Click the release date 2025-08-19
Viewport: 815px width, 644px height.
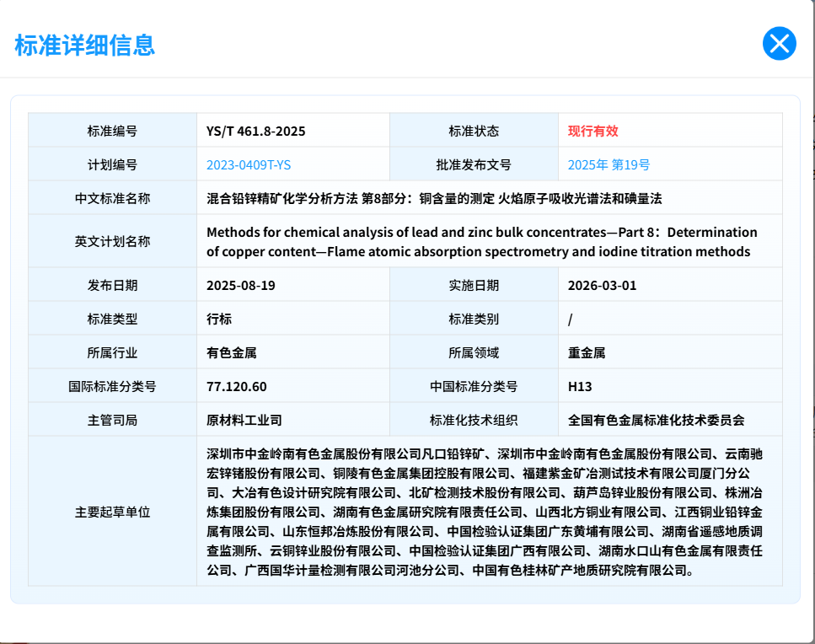(x=240, y=286)
